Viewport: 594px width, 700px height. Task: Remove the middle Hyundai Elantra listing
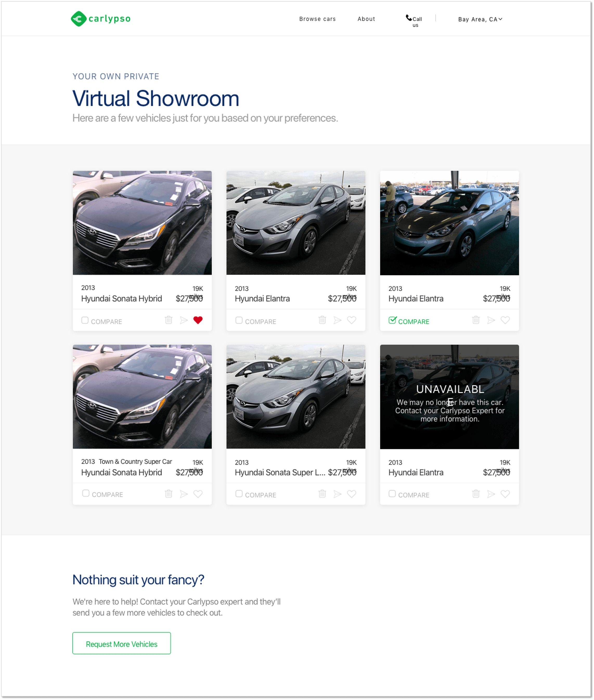click(x=322, y=320)
